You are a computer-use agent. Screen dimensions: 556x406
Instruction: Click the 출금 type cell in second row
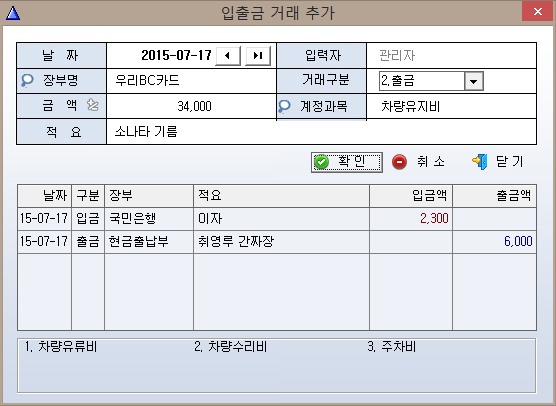coord(88,242)
